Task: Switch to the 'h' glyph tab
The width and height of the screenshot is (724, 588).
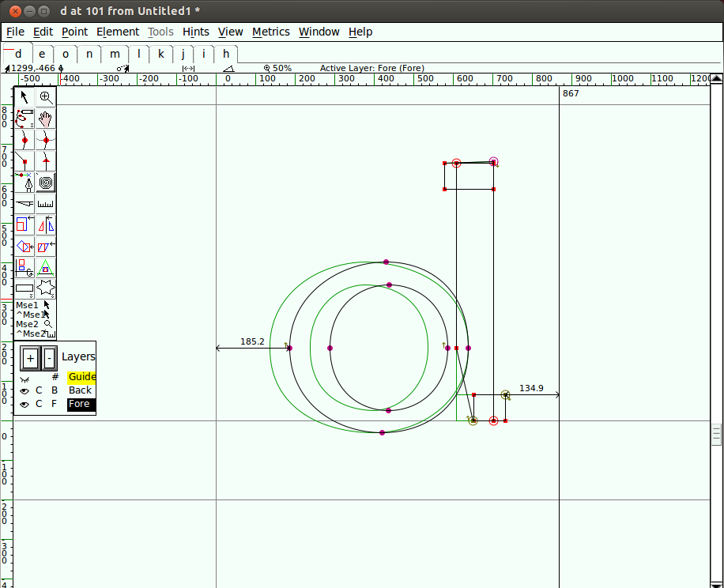Action: tap(226, 54)
